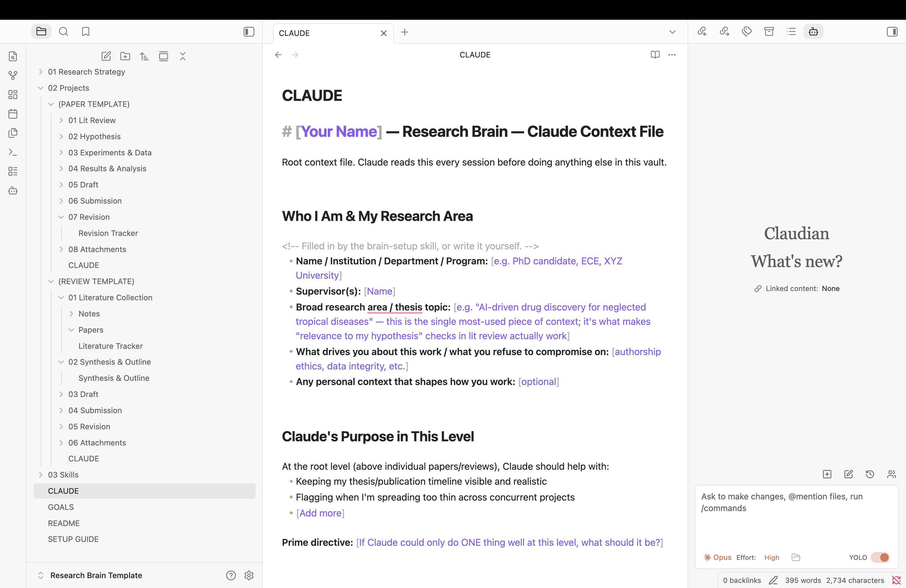Image resolution: width=906 pixels, height=588 pixels.
Task: Open tags panel icon
Action: pyautogui.click(x=747, y=31)
